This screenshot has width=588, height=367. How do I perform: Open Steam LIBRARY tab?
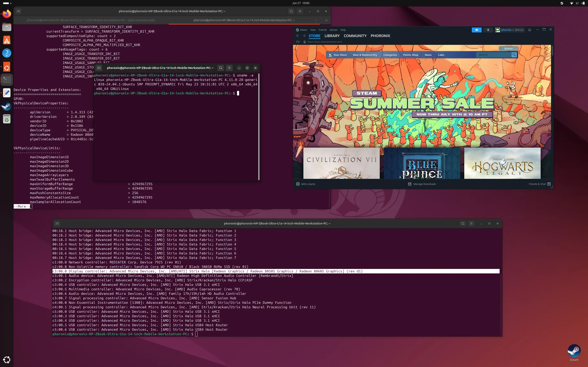tap(332, 36)
